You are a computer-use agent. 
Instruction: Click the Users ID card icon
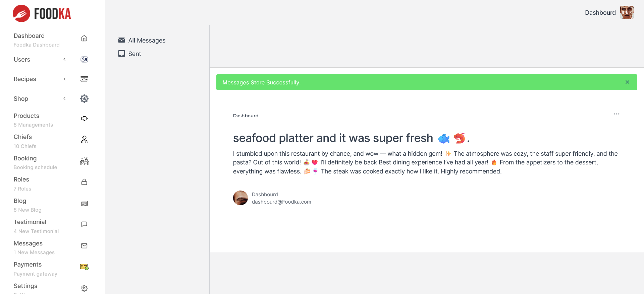[84, 60]
